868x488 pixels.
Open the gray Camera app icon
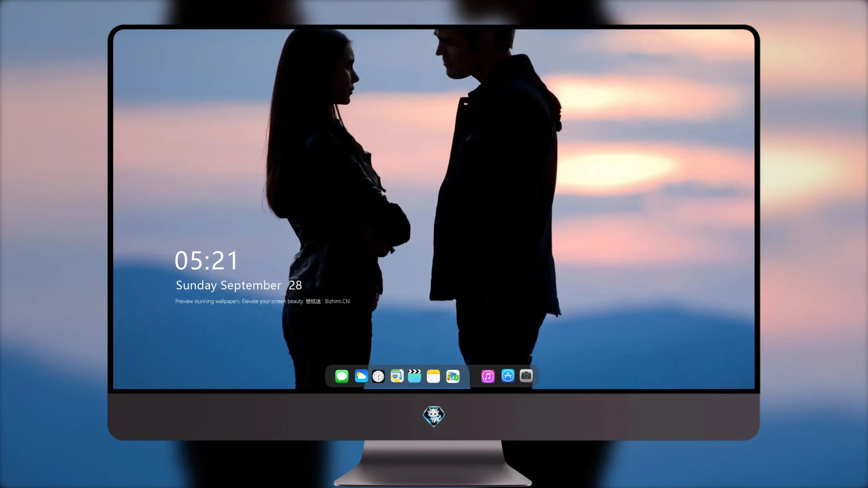[x=526, y=375]
